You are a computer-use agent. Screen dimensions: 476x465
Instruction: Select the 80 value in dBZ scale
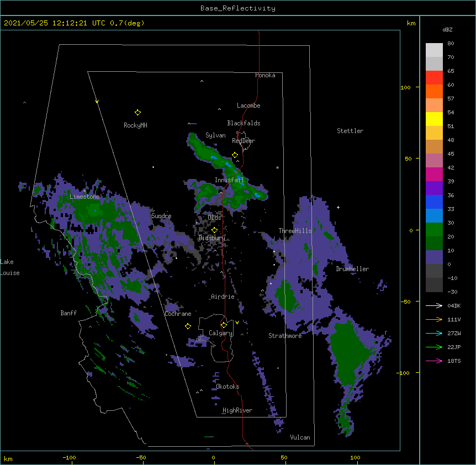(x=451, y=44)
